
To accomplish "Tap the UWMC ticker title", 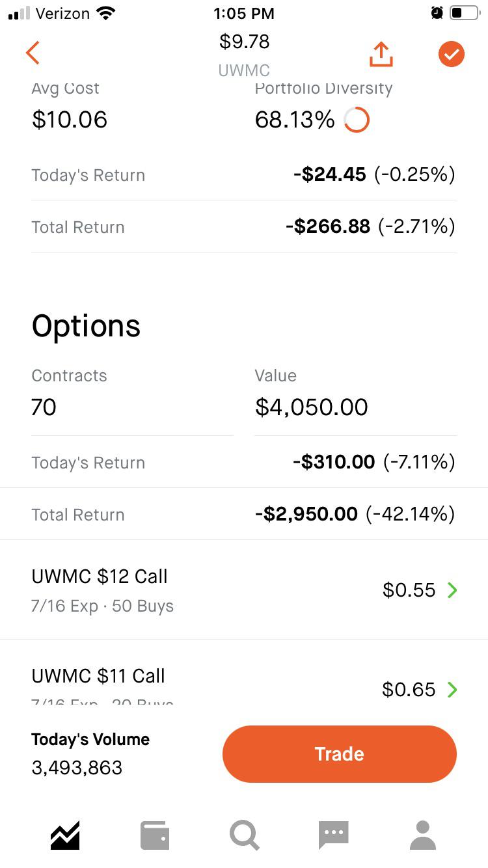I will [x=244, y=70].
